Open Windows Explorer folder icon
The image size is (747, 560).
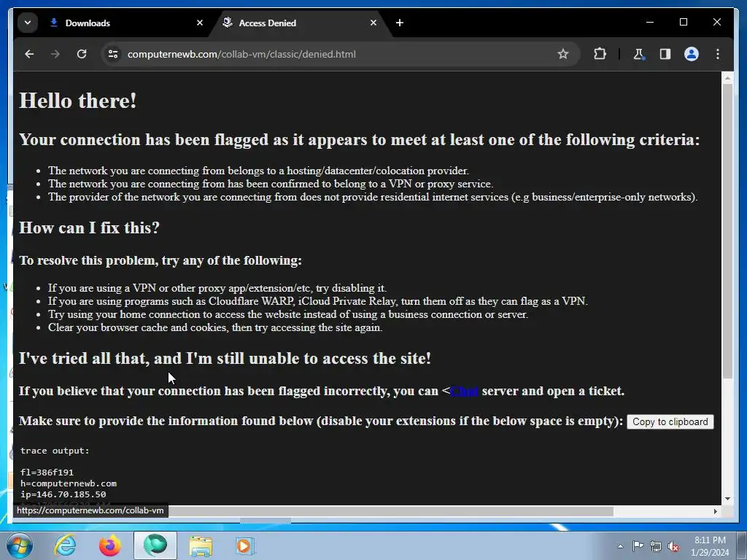(x=201, y=545)
